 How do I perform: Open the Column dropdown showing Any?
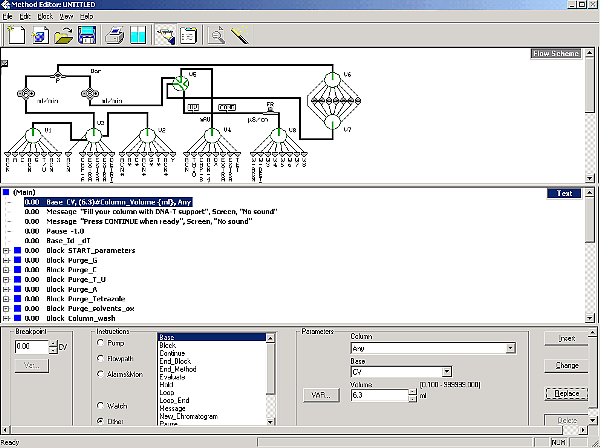510,348
